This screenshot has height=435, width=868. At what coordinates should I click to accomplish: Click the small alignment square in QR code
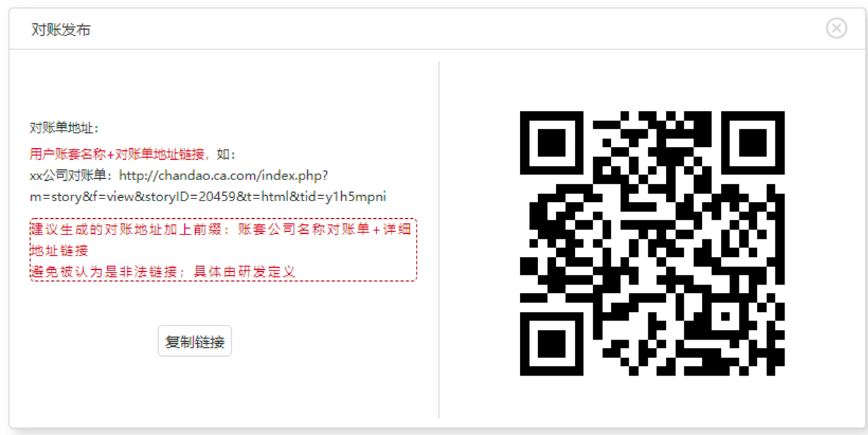726,317
